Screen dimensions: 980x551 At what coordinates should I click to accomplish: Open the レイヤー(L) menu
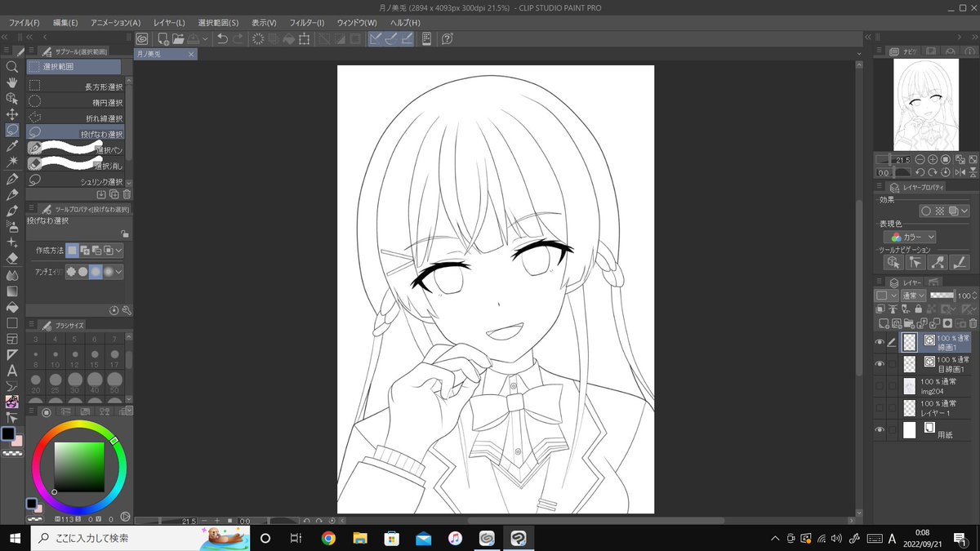click(x=168, y=22)
